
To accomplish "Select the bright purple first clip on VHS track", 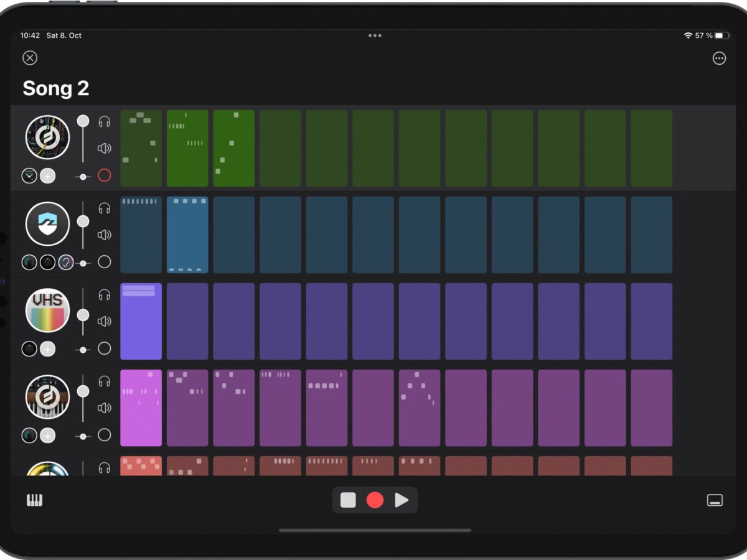I will (x=141, y=321).
